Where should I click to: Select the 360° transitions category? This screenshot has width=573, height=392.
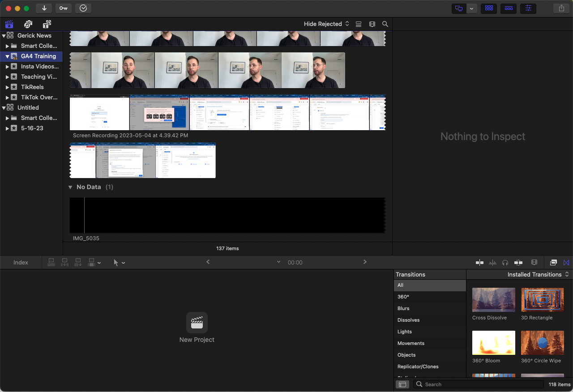430,297
